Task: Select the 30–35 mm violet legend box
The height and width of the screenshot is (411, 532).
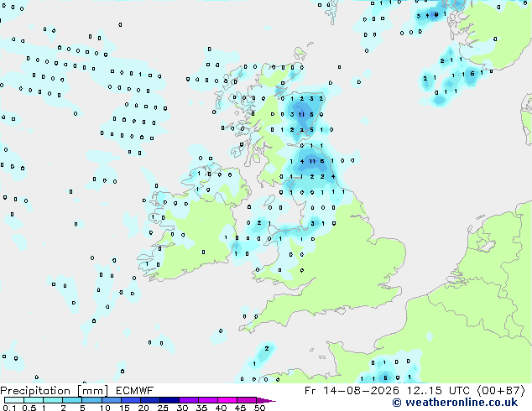Action: pos(189,400)
